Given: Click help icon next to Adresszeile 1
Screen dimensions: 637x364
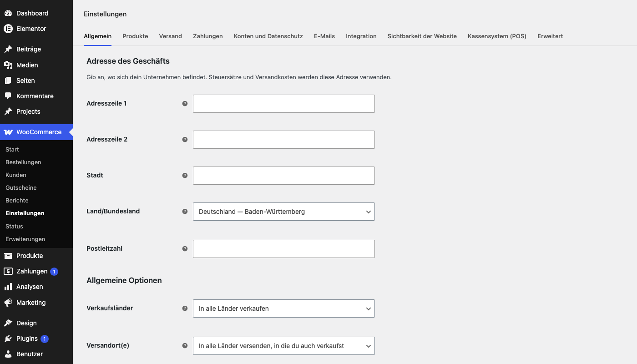Looking at the screenshot, I should coord(185,104).
